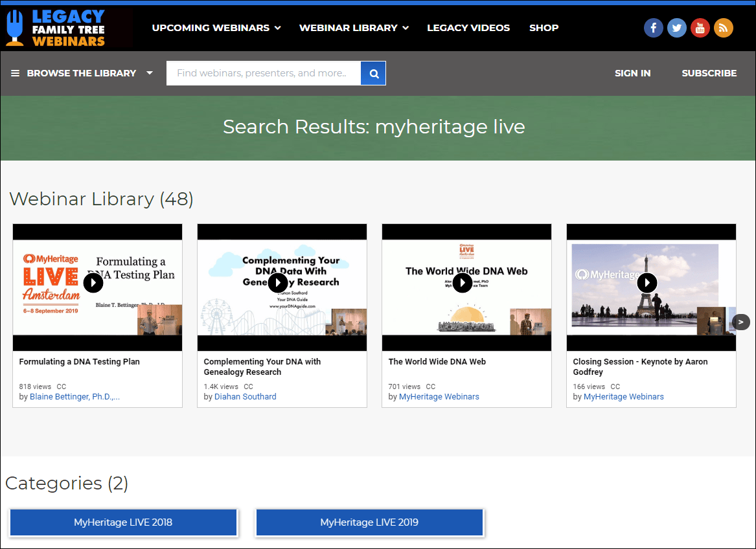Open The World Wide DNA Web title

pos(437,361)
